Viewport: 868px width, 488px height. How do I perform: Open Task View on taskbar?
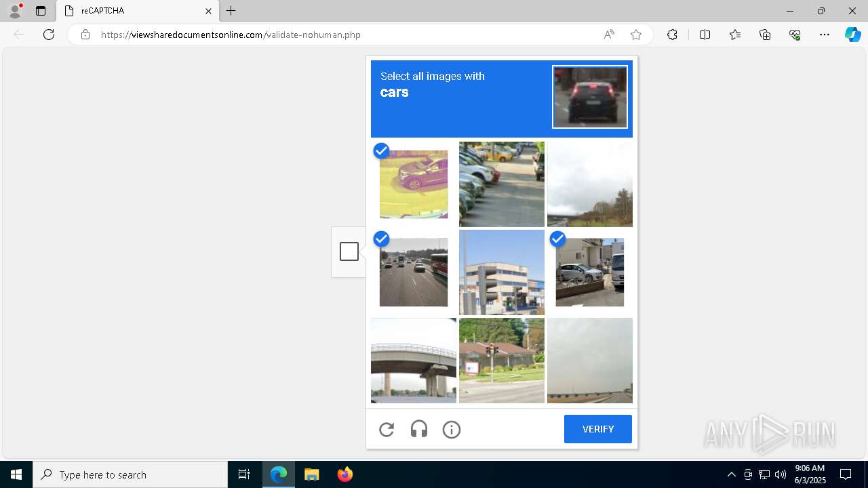tap(244, 474)
